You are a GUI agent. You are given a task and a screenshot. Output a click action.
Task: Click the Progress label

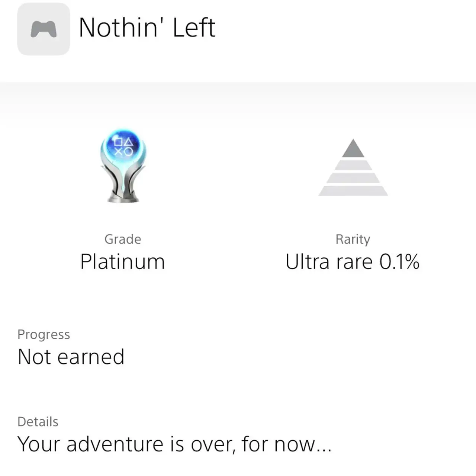click(44, 335)
